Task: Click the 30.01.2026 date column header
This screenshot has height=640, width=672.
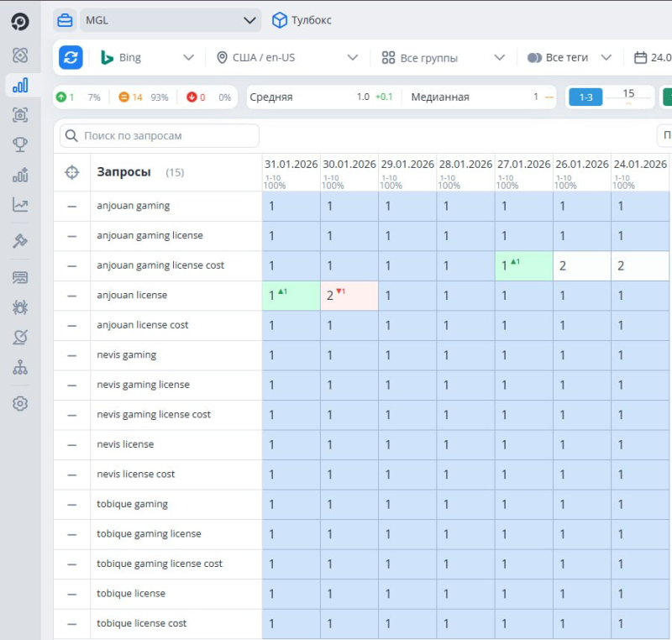Action: click(349, 164)
